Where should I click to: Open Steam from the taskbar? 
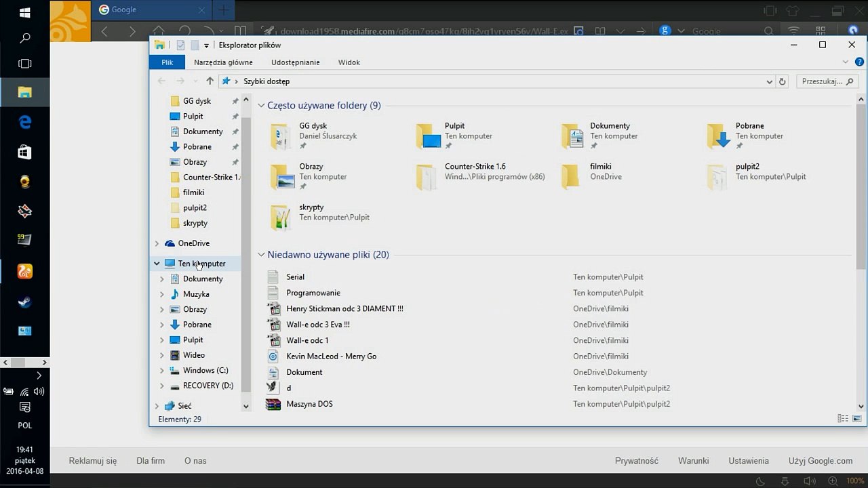pyautogui.click(x=25, y=302)
